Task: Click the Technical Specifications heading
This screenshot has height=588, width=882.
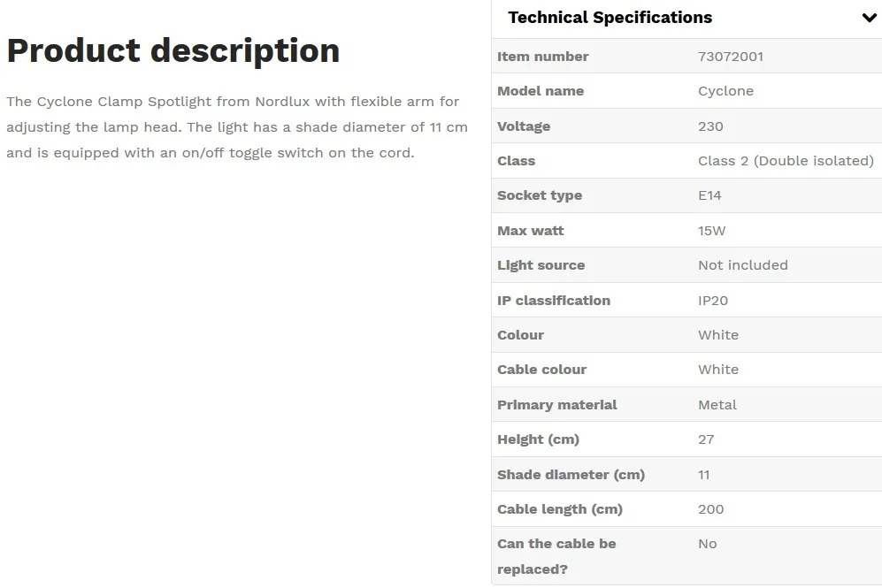Action: (610, 18)
